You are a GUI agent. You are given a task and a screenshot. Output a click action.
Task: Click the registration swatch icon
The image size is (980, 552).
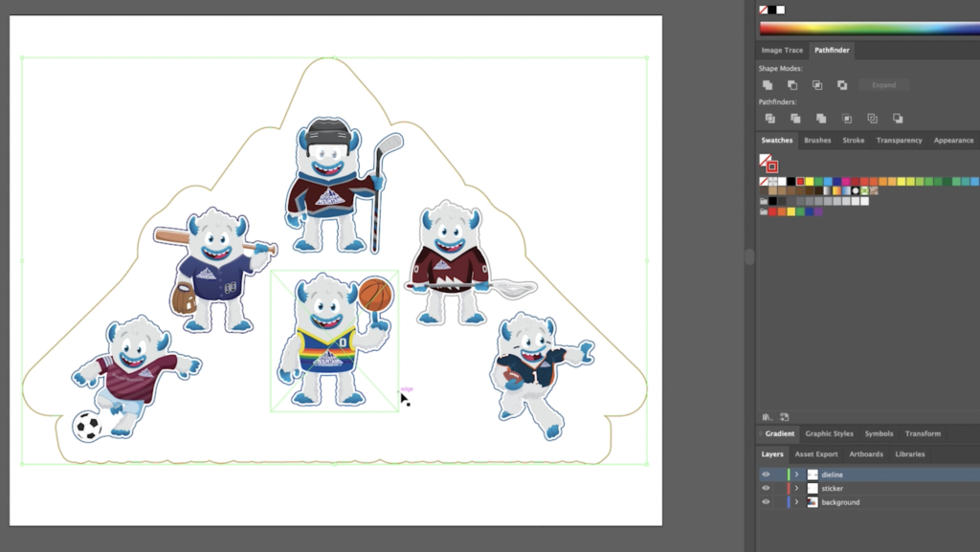pyautogui.click(x=773, y=181)
